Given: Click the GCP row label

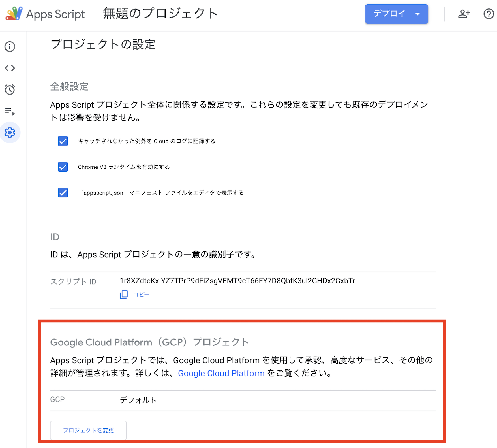Looking at the screenshot, I should coord(57,399).
